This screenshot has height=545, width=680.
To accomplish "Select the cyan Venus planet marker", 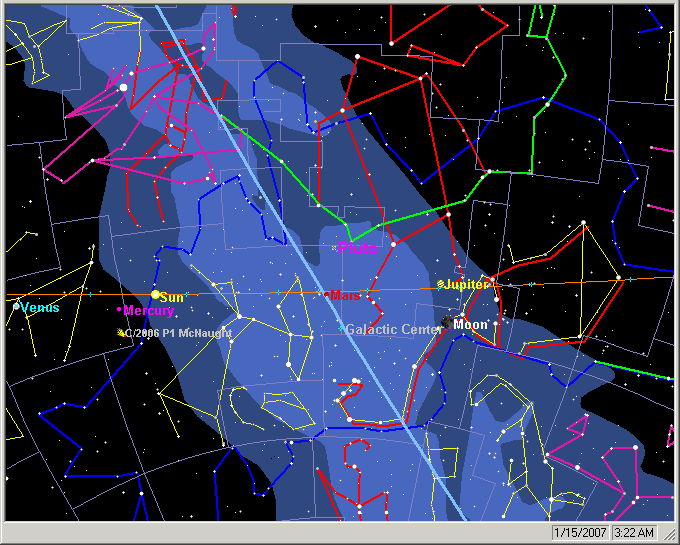I will 17,306.
